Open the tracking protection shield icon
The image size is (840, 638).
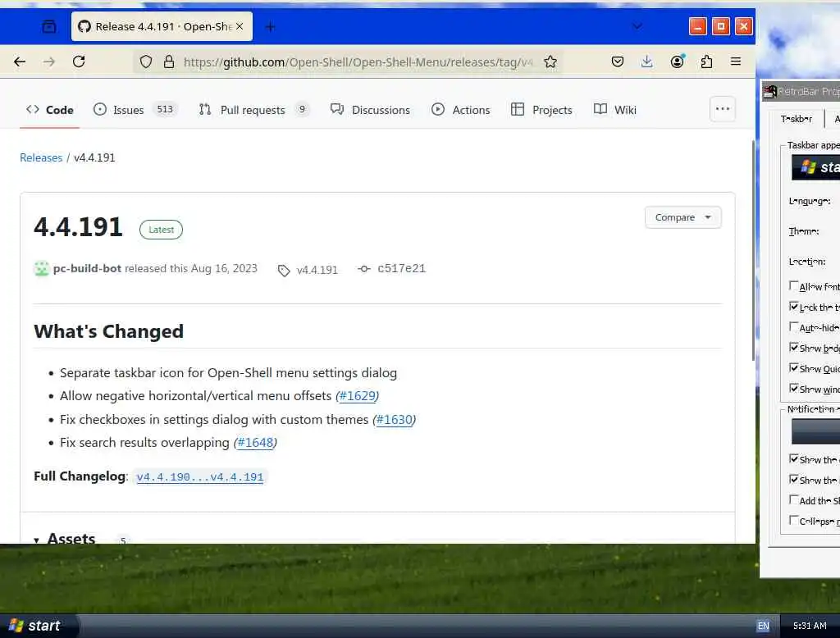(146, 62)
